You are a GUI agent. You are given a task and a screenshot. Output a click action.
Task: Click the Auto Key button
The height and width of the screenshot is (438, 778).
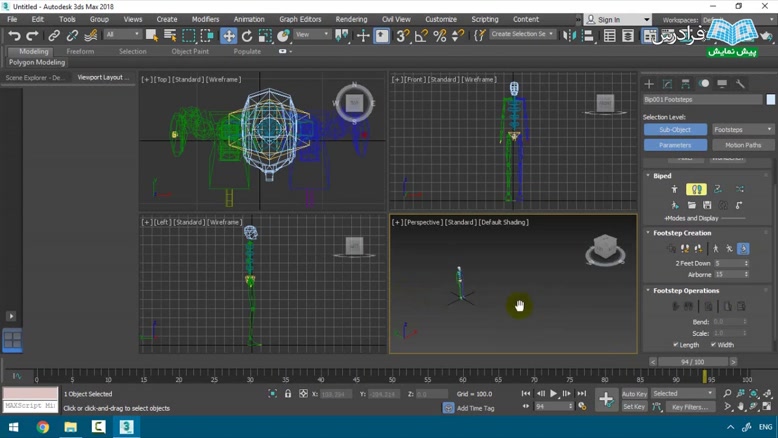point(634,394)
